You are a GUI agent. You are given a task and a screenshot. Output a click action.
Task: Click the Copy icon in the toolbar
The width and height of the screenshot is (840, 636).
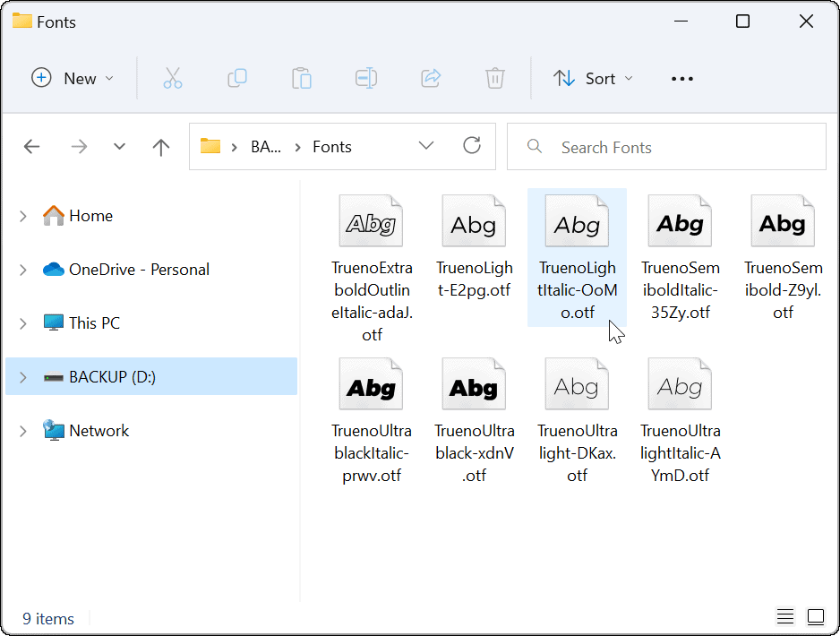(236, 78)
